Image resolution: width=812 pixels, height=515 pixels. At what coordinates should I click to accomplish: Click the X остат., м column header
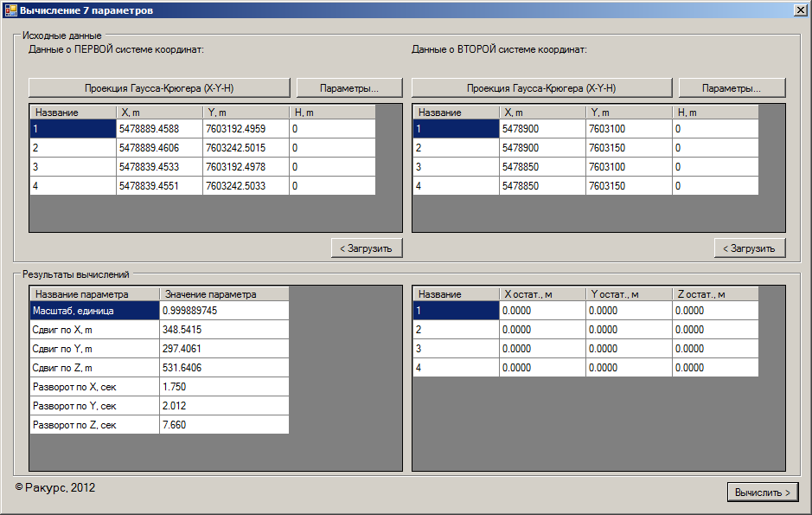point(542,294)
